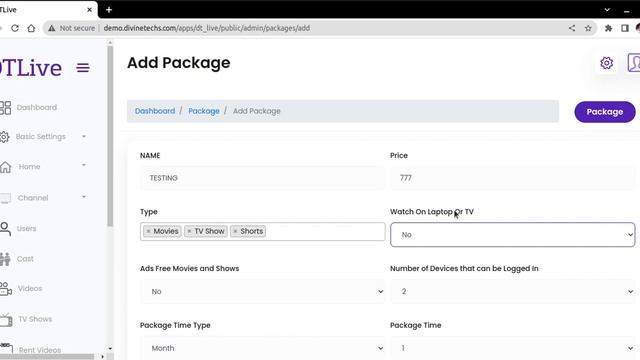This screenshot has height=360, width=640.
Task: Close the DTLive browser tab
Action: [x=89, y=9]
